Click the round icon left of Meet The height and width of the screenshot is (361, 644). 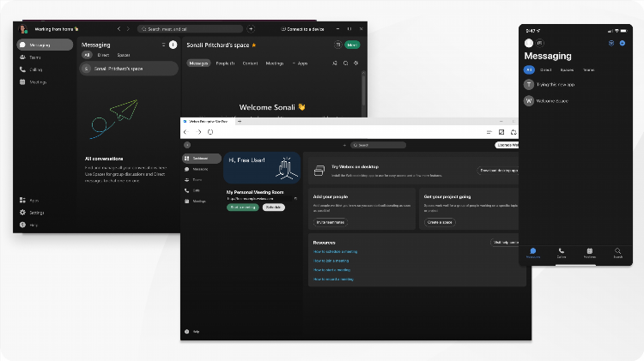pos(337,45)
